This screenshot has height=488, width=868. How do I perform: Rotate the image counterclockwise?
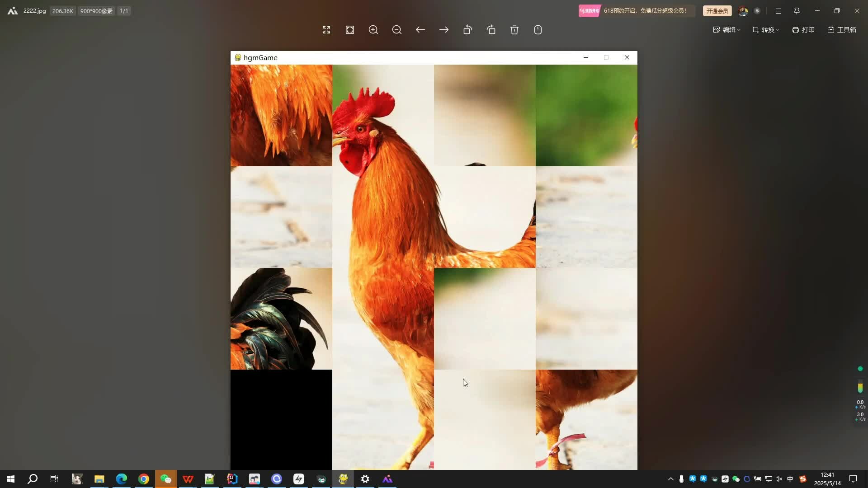click(x=467, y=30)
